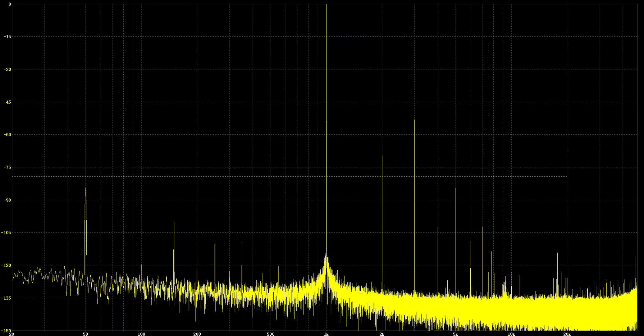Click the 500 Hz frequency axis label
The image size is (644, 336).
[271, 334]
